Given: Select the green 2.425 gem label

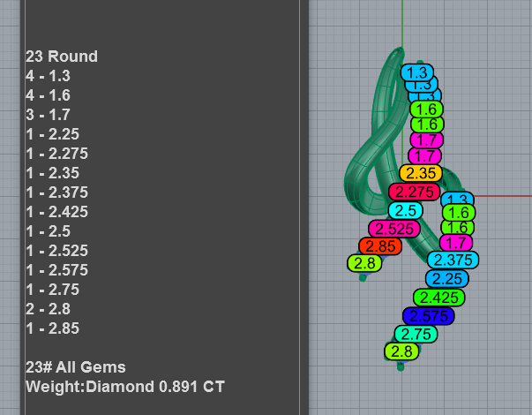Looking at the screenshot, I should pos(439,298).
